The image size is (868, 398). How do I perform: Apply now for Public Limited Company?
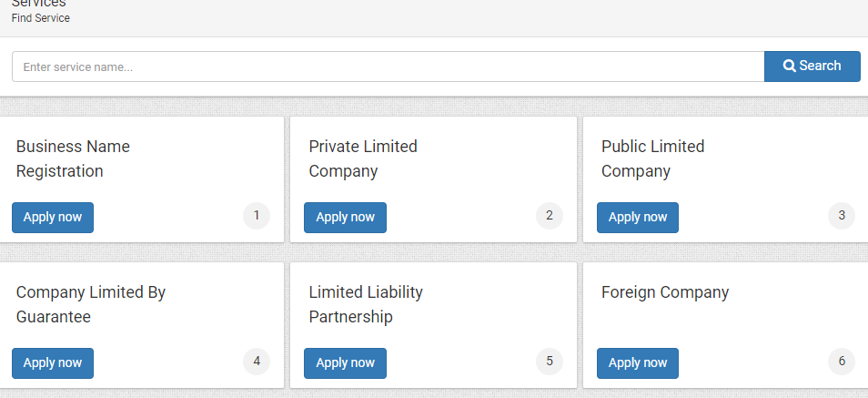click(x=638, y=218)
